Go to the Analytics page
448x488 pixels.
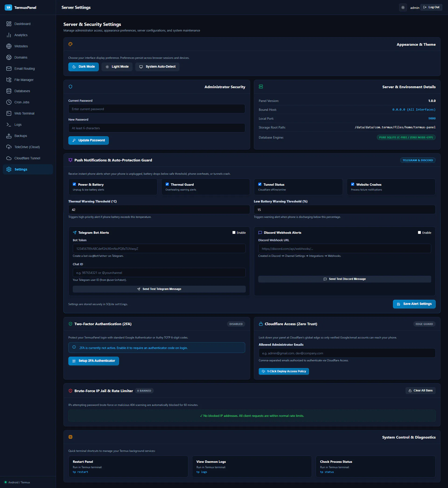click(x=28, y=35)
